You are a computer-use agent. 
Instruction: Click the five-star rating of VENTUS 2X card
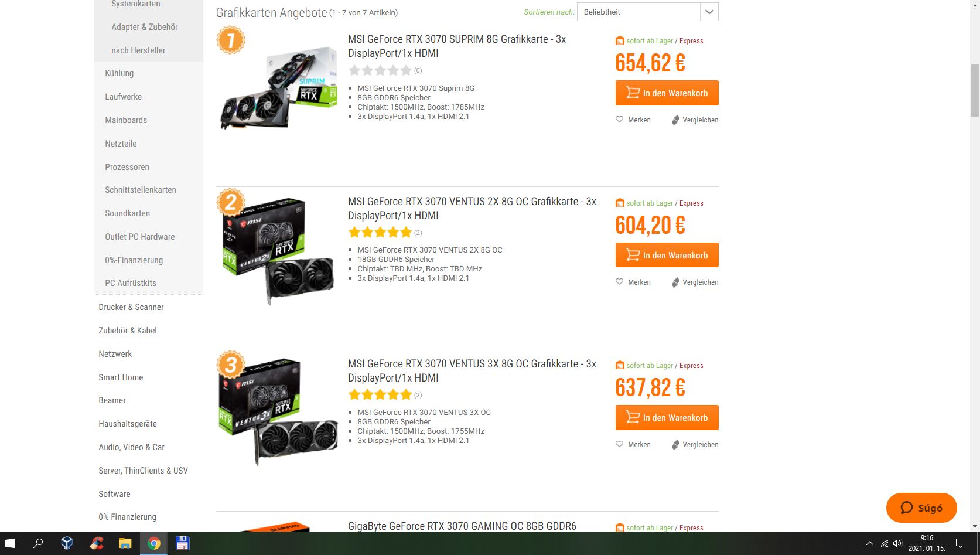pos(380,232)
